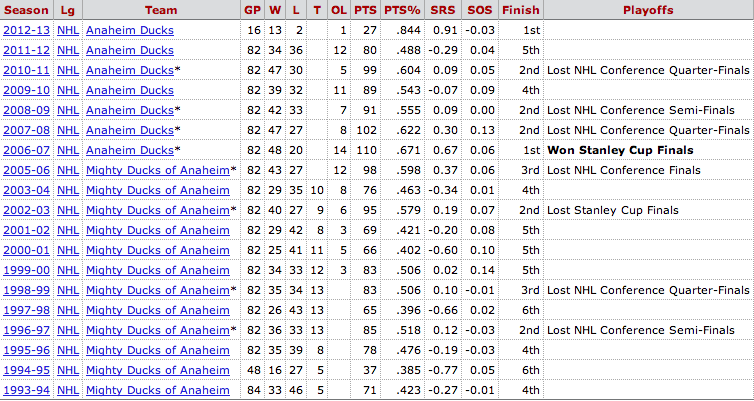Click Anaheim Ducks team link for 2011-12
The height and width of the screenshot is (401, 754).
[x=130, y=50]
